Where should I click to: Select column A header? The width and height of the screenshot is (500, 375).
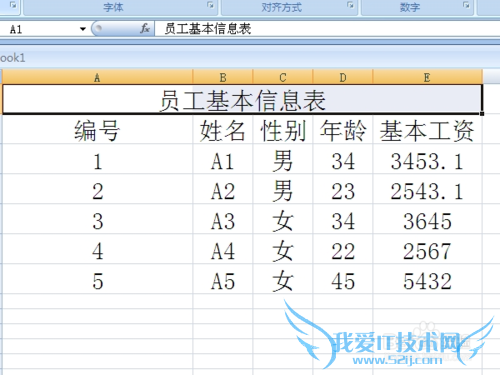(x=97, y=78)
